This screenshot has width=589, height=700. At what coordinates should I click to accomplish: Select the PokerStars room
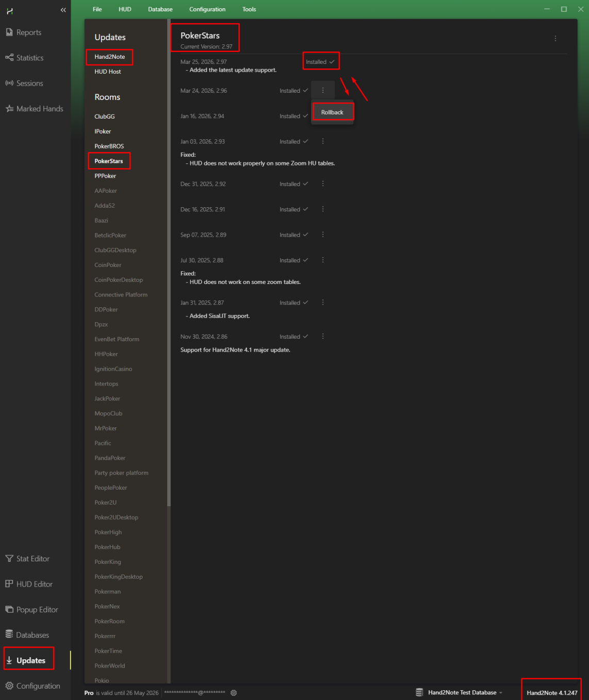coord(109,161)
